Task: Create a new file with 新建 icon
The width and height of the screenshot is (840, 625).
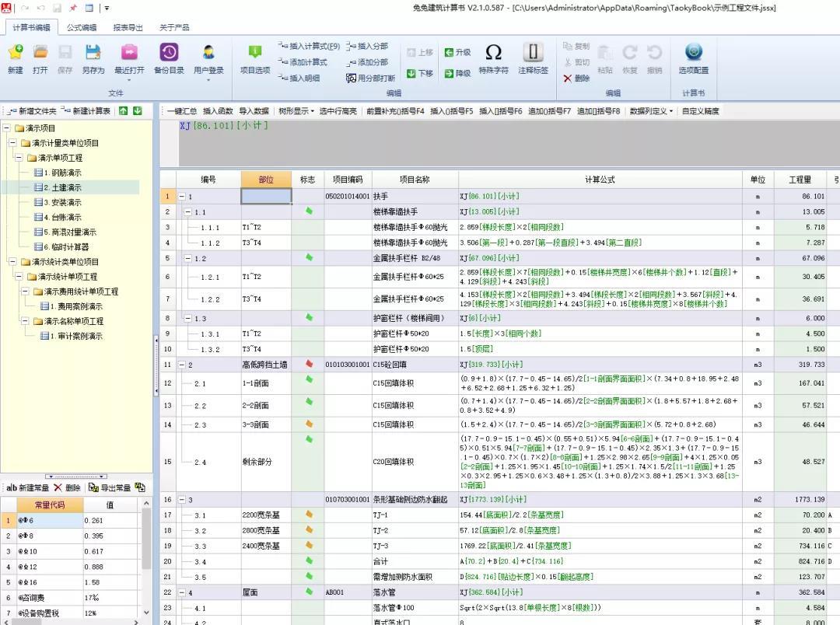Action: (16, 58)
